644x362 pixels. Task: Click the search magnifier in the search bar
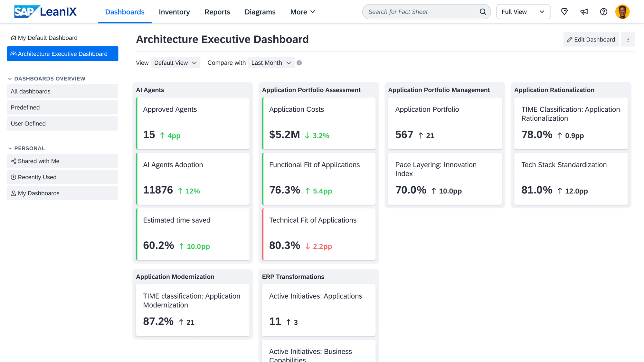click(483, 12)
